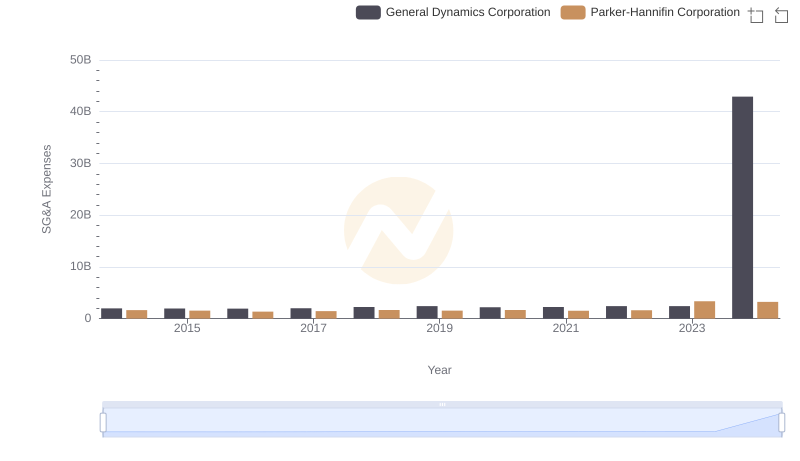Click the left handle of the range slider
Image resolution: width=800 pixels, height=461 pixels.
click(x=103, y=422)
